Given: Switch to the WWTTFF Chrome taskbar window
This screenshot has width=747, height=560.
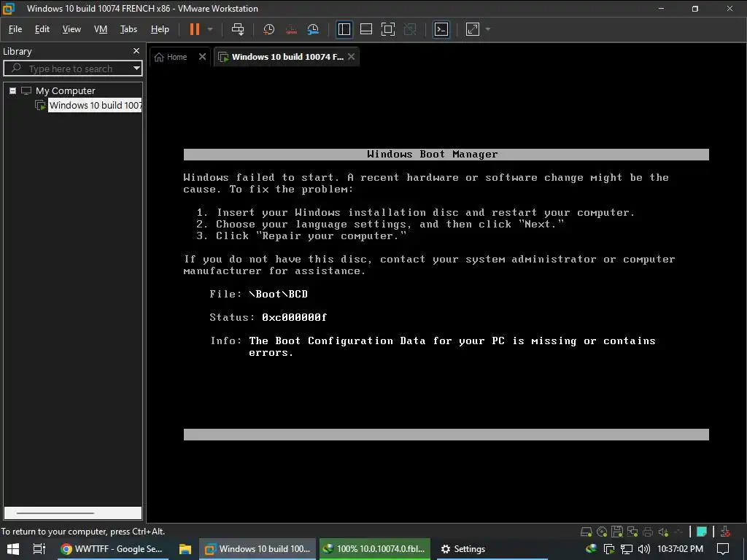Looking at the screenshot, I should (x=112, y=549).
